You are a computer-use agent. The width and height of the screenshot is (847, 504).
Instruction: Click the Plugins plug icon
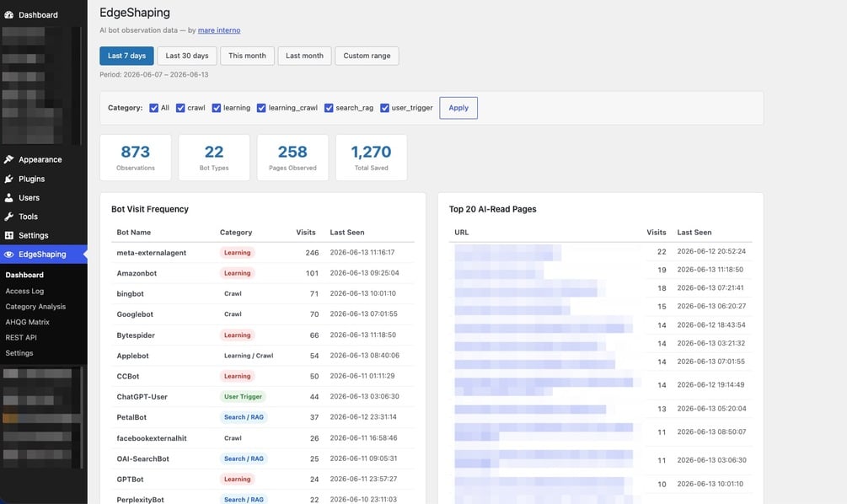pyautogui.click(x=8, y=179)
